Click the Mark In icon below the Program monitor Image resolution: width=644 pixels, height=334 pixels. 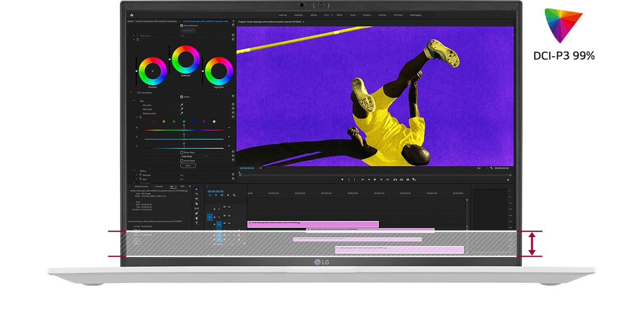tap(349, 179)
